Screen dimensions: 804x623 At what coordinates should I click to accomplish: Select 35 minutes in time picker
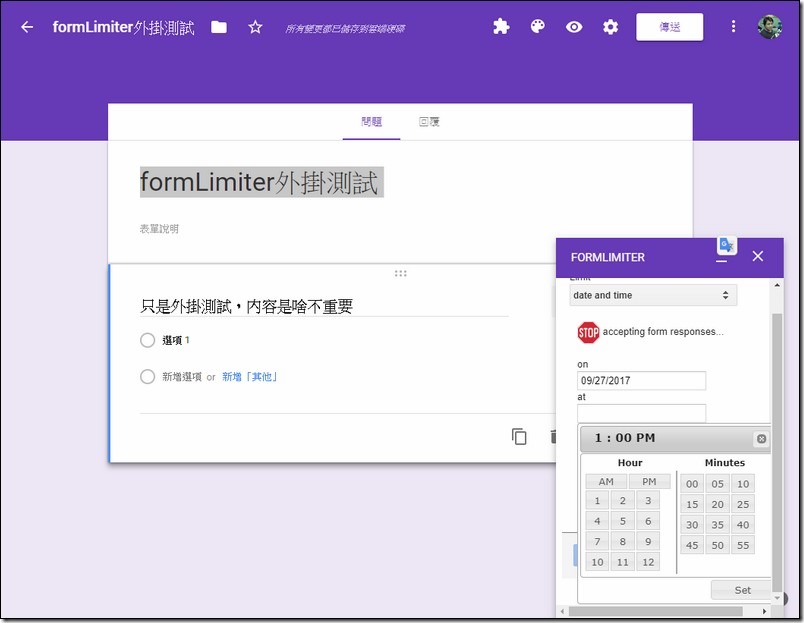click(x=717, y=525)
